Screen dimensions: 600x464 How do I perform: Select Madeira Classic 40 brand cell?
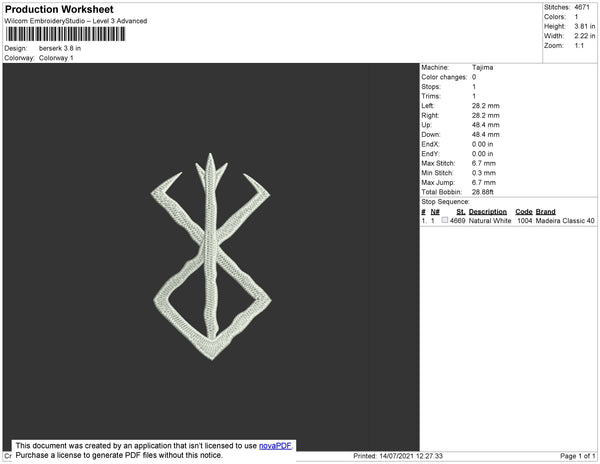click(565, 221)
